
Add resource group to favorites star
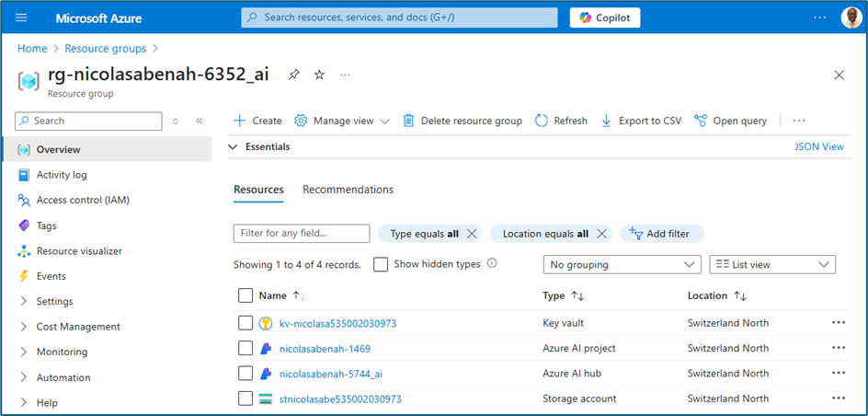319,75
